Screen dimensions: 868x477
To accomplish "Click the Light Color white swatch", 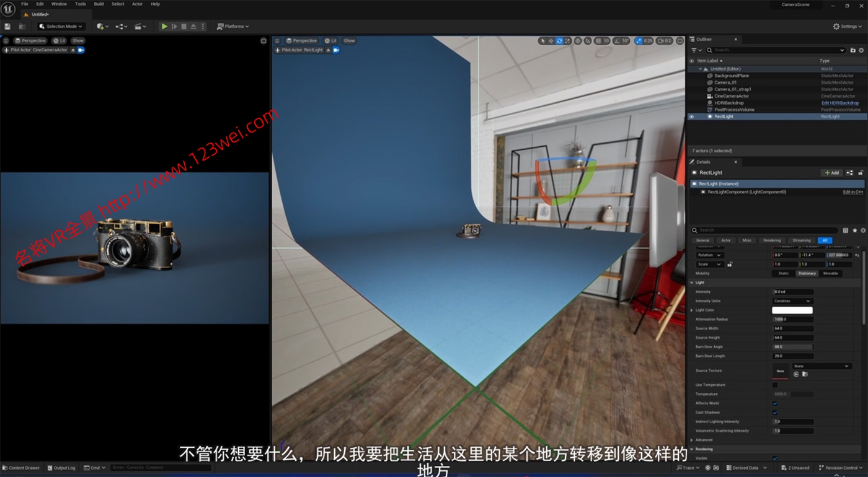I will click(x=792, y=310).
